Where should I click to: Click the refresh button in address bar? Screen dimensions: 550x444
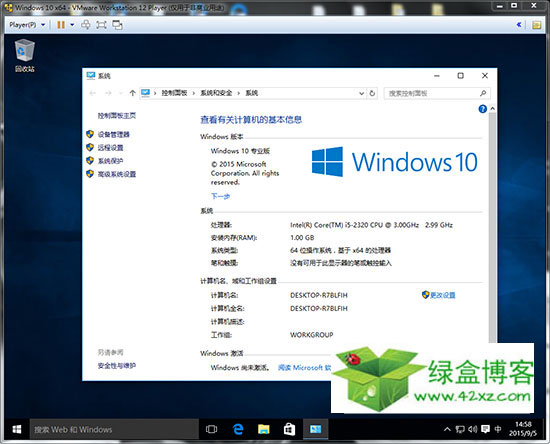[372, 94]
